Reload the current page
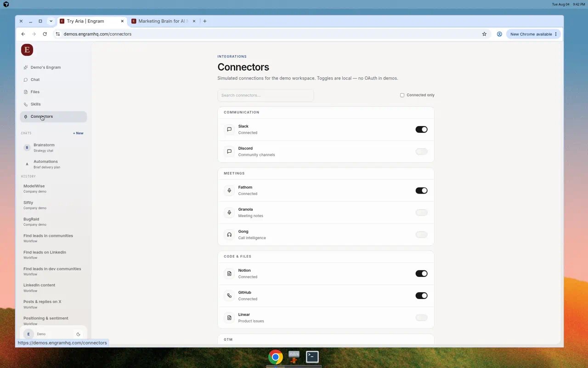The width and height of the screenshot is (588, 368). tap(45, 34)
